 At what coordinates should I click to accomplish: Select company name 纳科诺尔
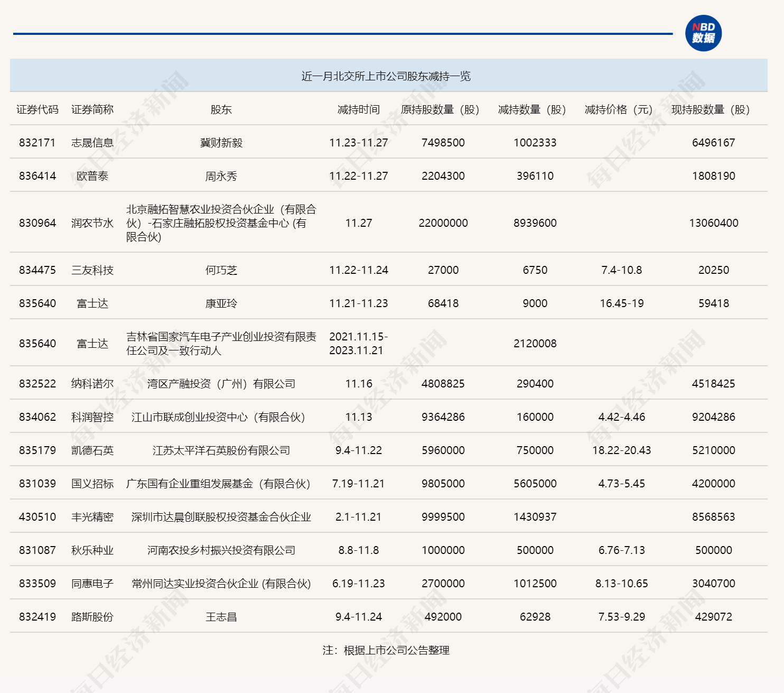coord(92,384)
